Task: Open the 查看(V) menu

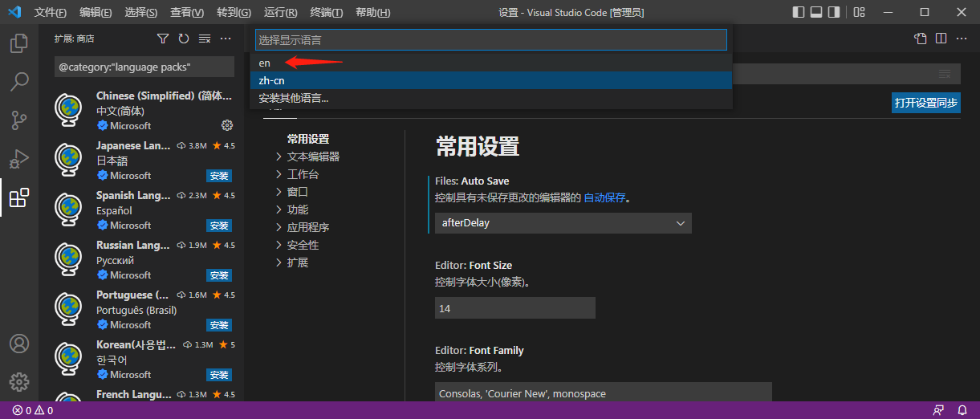Action: coord(187,13)
